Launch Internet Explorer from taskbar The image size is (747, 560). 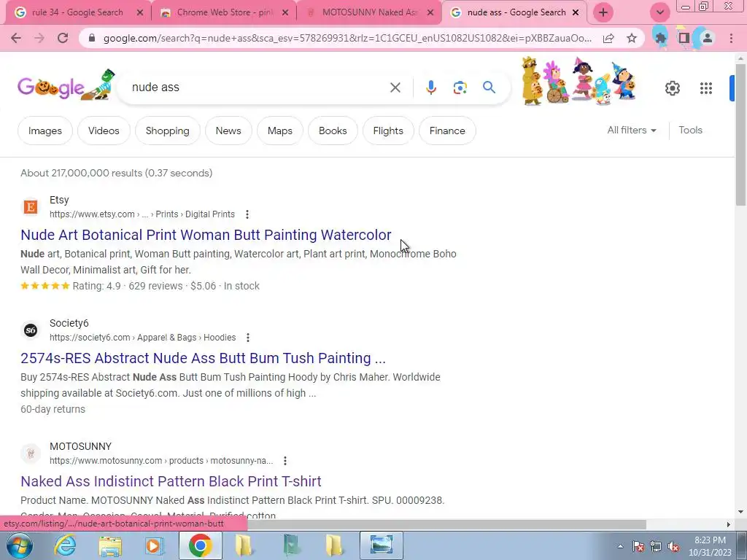[x=65, y=545]
